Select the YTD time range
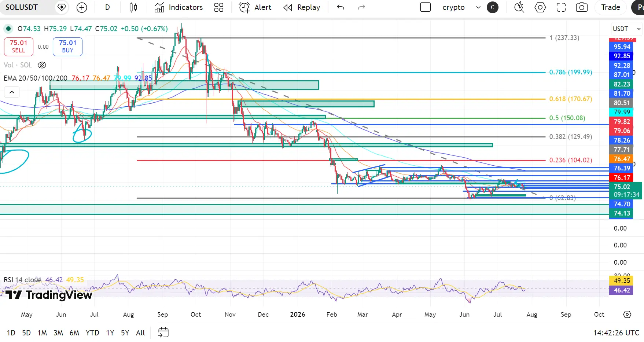This screenshot has width=644, height=342. point(92,332)
